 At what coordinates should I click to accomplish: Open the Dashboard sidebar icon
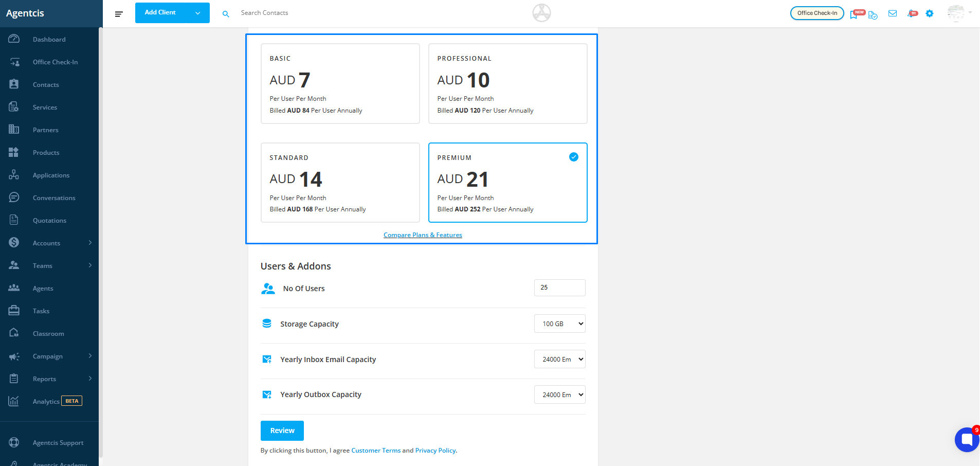coord(14,39)
